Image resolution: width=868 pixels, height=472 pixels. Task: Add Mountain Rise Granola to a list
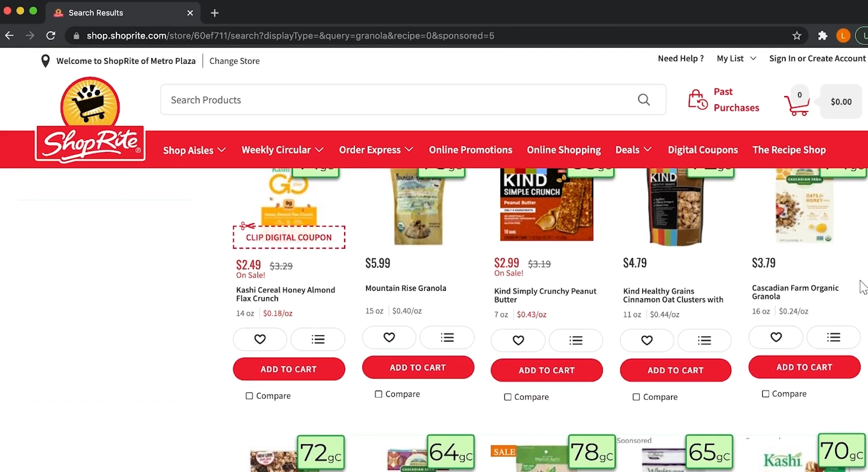coord(447,338)
